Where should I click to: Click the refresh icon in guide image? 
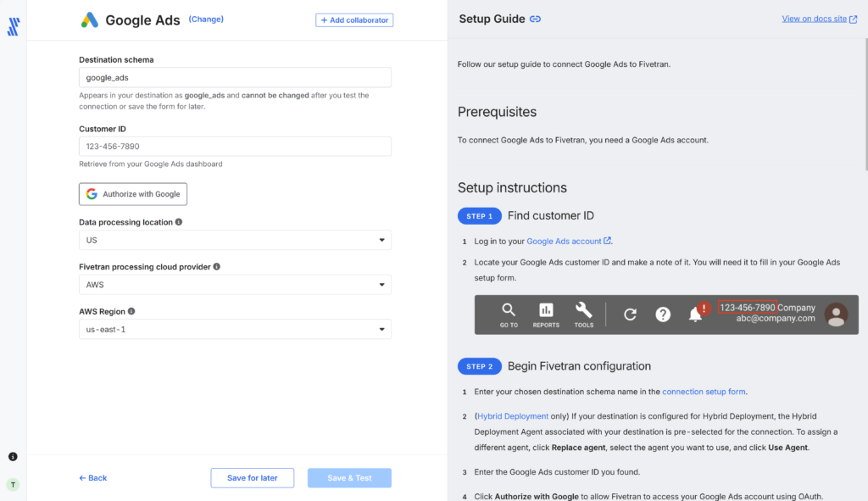pos(630,315)
